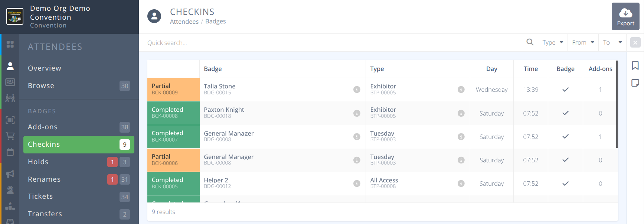Click the red Renames alert badge
This screenshot has height=224, width=644.
tap(112, 179)
